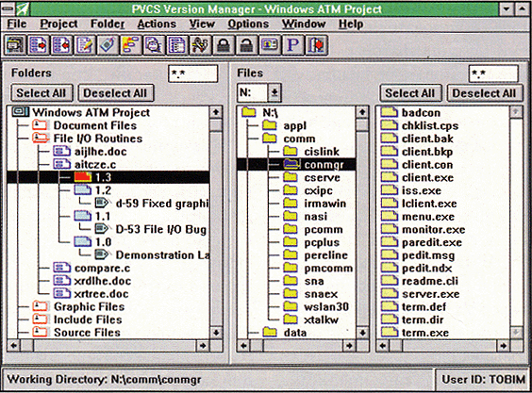Select revision 1.2 of aitcze.c
532x393 pixels.
click(x=103, y=190)
